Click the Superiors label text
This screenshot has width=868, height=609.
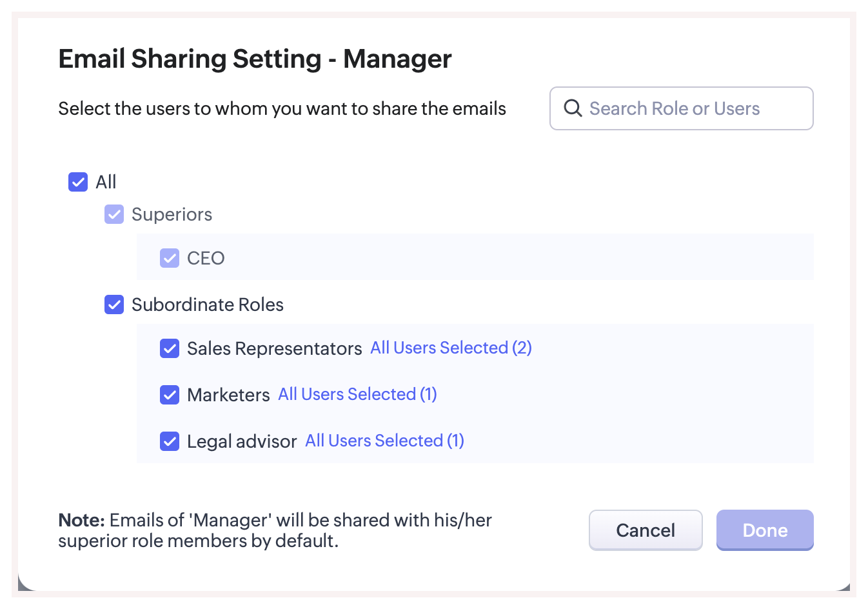point(172,214)
